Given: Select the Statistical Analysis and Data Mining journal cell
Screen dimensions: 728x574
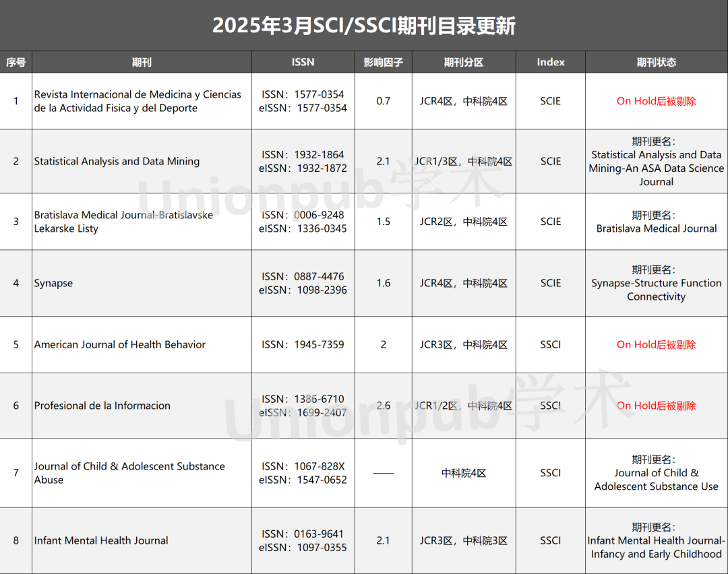Looking at the screenshot, I should pyautogui.click(x=142, y=162).
